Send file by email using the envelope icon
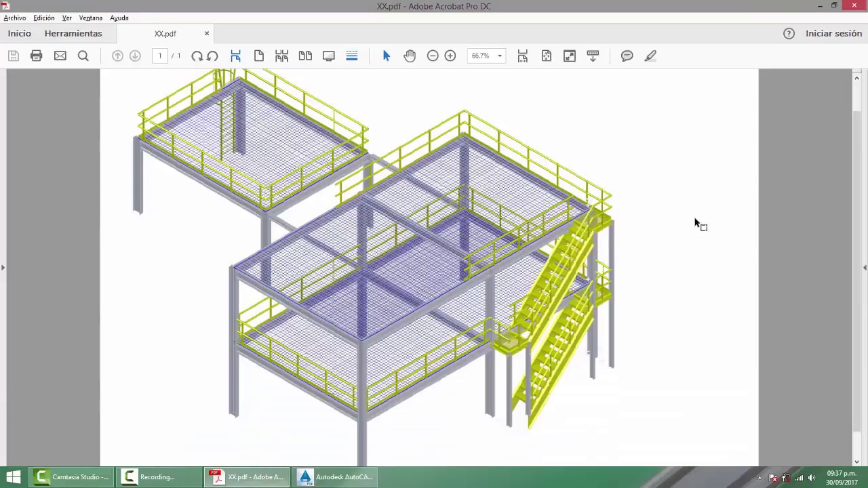The image size is (868, 488). tap(60, 56)
